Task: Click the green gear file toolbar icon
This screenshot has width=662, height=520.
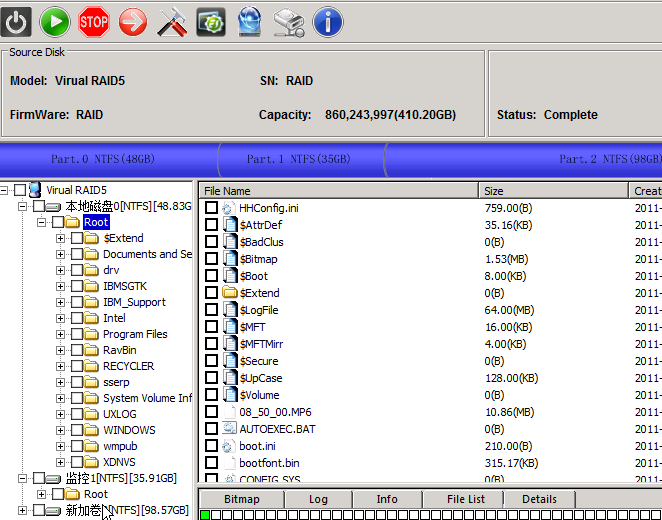Action: click(x=211, y=22)
